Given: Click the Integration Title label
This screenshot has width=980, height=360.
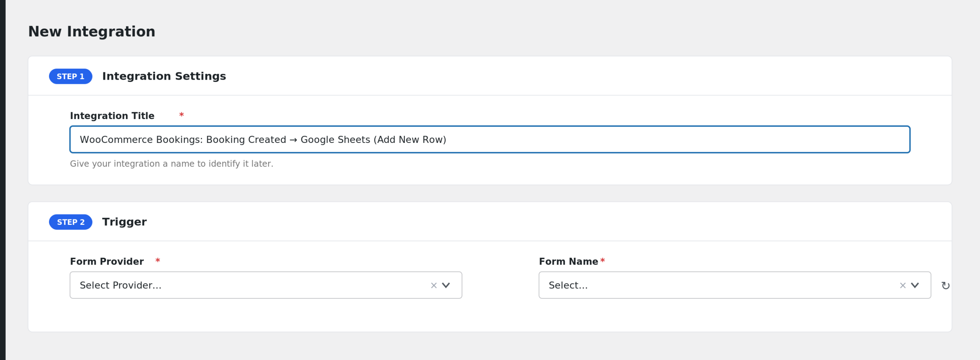Looking at the screenshot, I should tap(112, 116).
